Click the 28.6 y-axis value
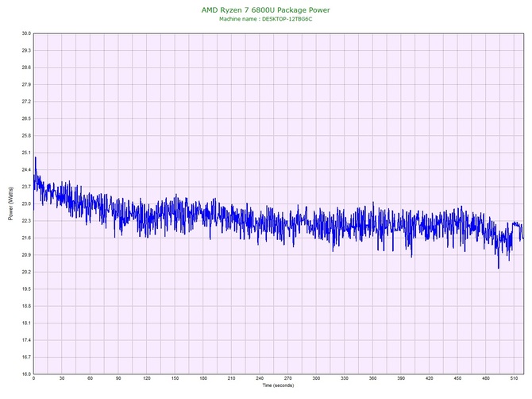Viewport: 532px width, 399px height. click(x=26, y=68)
